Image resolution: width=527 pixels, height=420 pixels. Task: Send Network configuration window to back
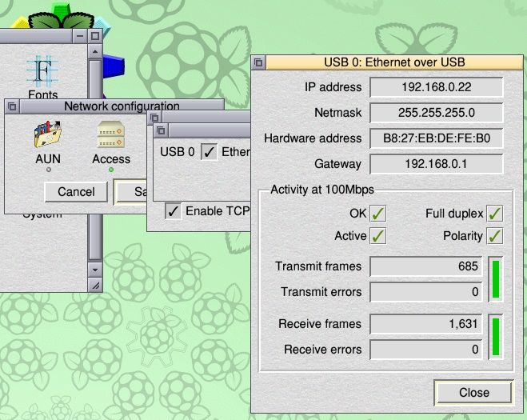pyautogui.click(x=12, y=106)
